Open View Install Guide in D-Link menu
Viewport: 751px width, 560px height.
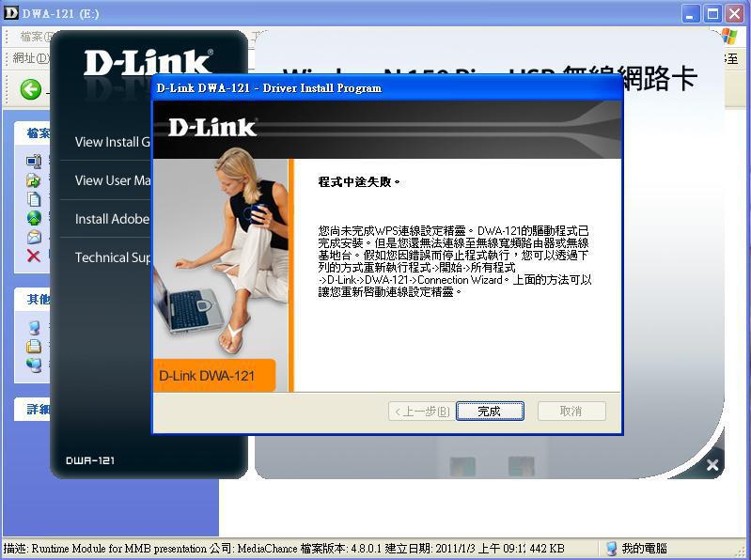113,142
